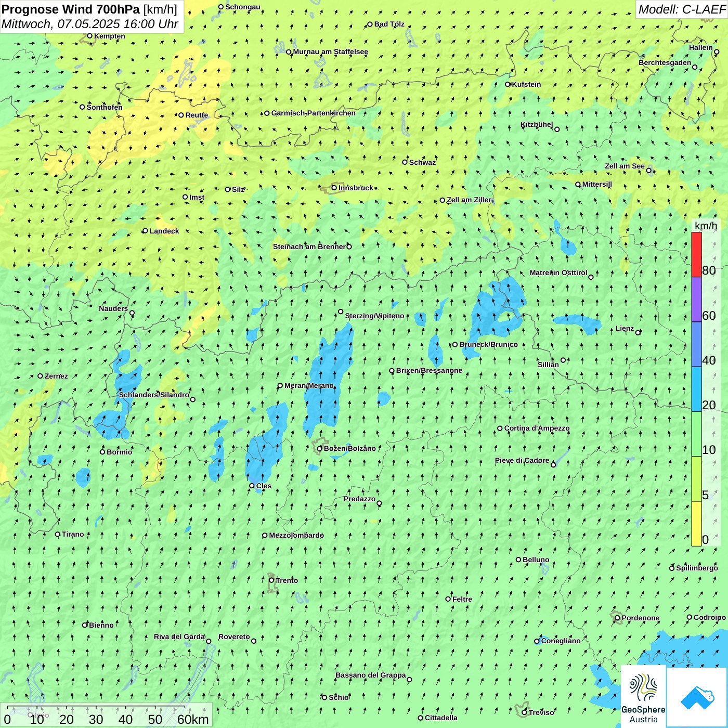Click the Meran/Merano label
This screenshot has width=728, height=728.
coord(309,385)
